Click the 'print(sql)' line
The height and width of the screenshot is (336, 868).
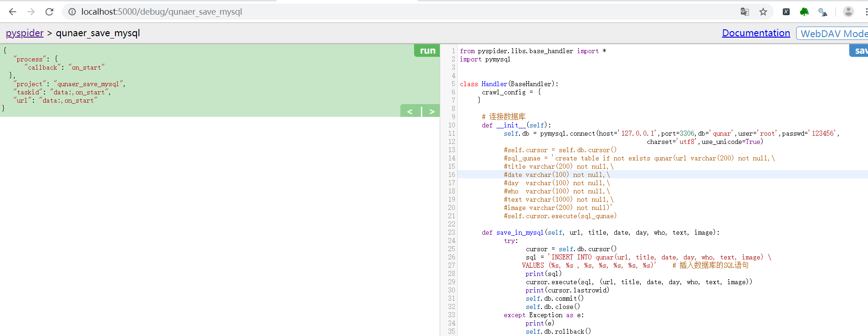click(x=544, y=274)
